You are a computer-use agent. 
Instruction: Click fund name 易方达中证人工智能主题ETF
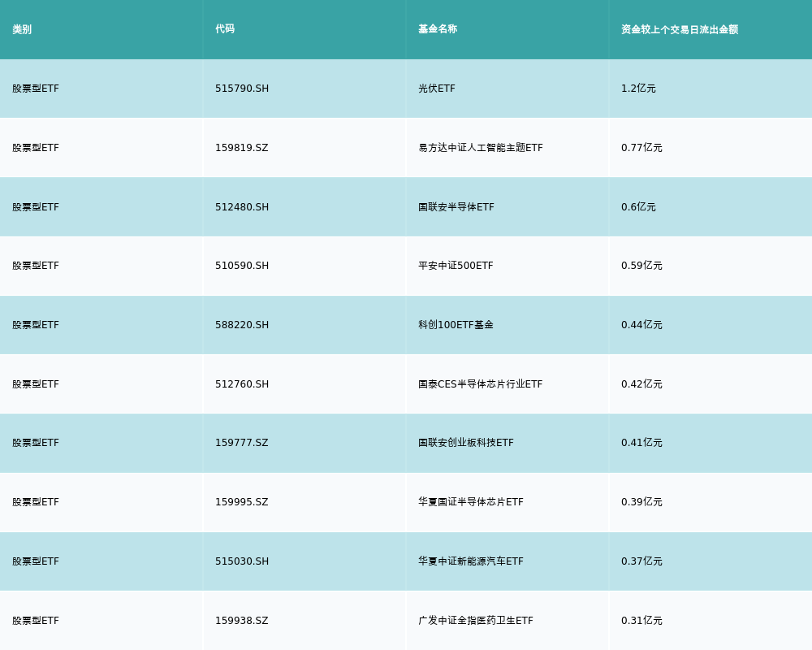click(481, 148)
